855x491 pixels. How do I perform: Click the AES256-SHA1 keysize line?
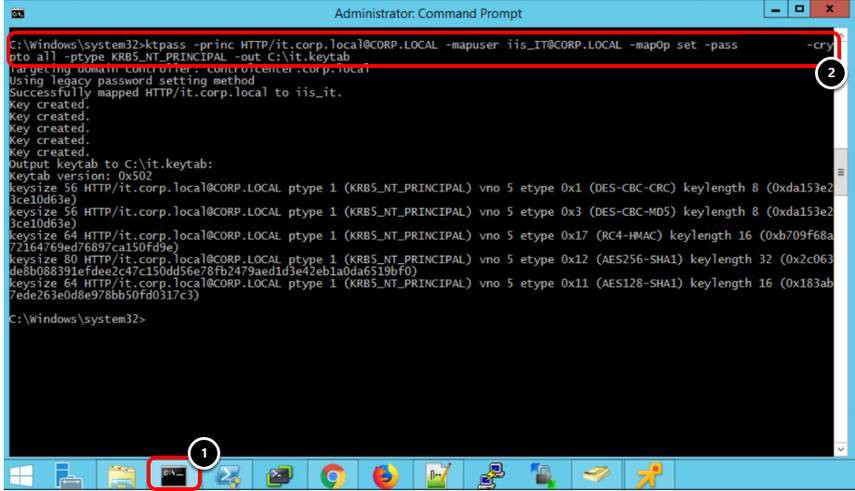point(421,265)
